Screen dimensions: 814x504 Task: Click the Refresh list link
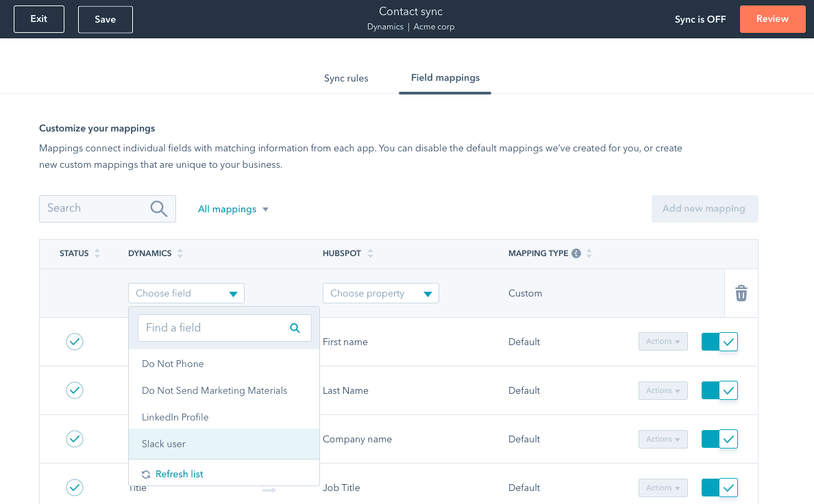point(179,474)
